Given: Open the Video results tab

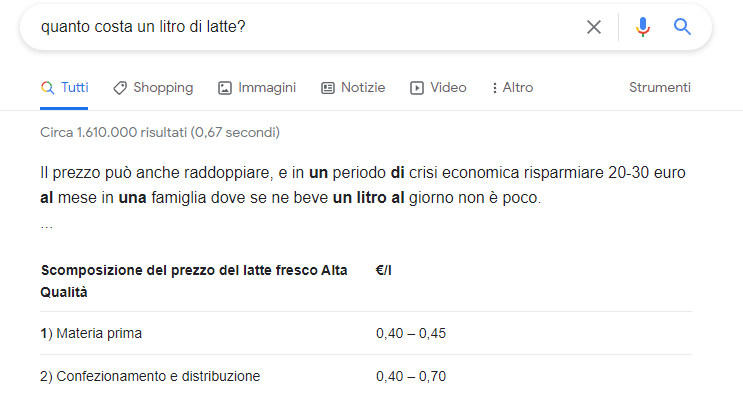Looking at the screenshot, I should click(x=438, y=88).
